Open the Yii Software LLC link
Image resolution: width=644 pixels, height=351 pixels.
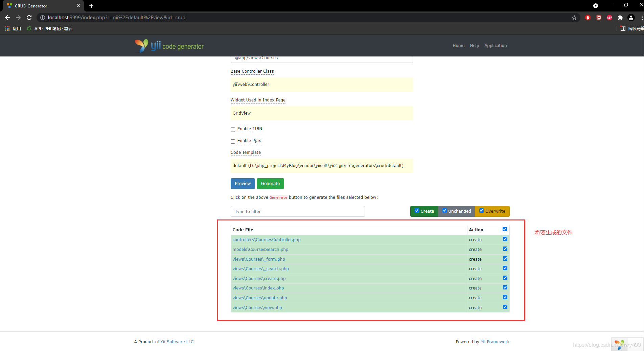(177, 342)
